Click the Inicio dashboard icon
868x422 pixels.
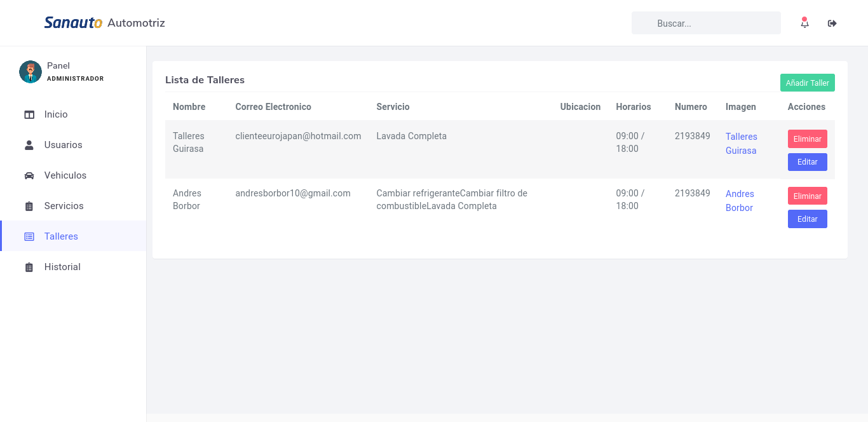click(29, 114)
